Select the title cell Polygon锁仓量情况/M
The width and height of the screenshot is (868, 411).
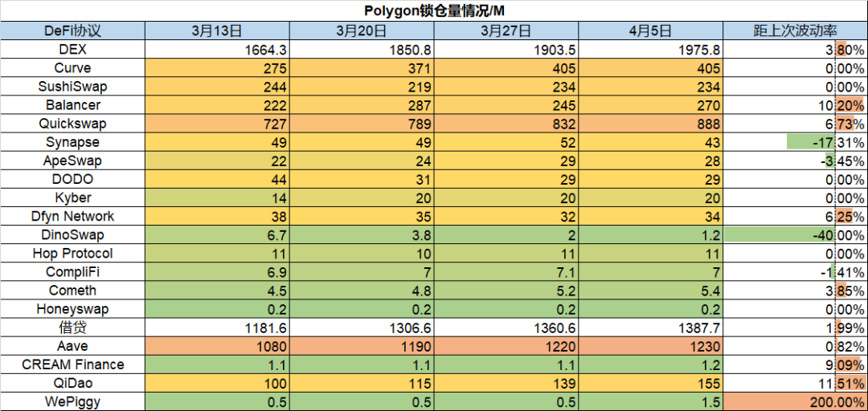(434, 10)
